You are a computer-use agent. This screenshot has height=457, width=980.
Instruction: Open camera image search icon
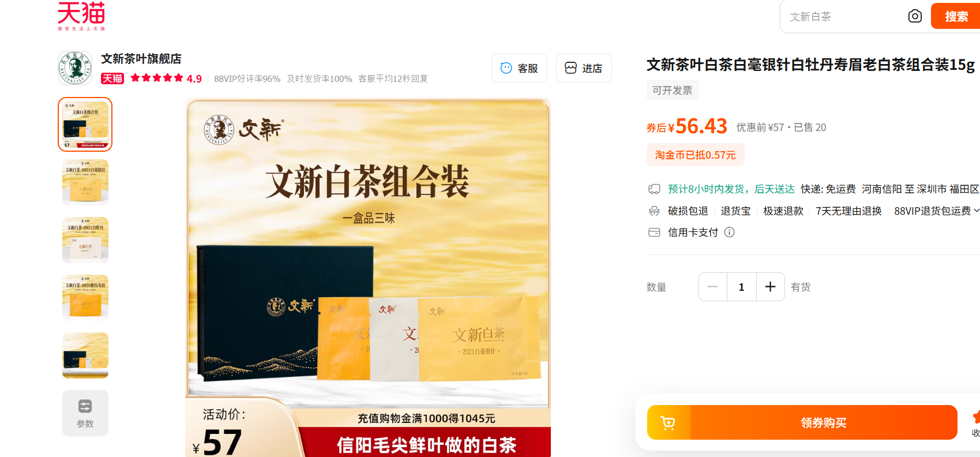[x=915, y=16]
